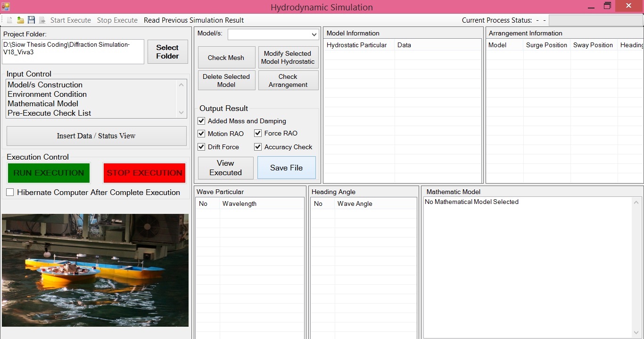Click the open folder toolbar icon
This screenshot has height=339, width=644.
[20, 20]
